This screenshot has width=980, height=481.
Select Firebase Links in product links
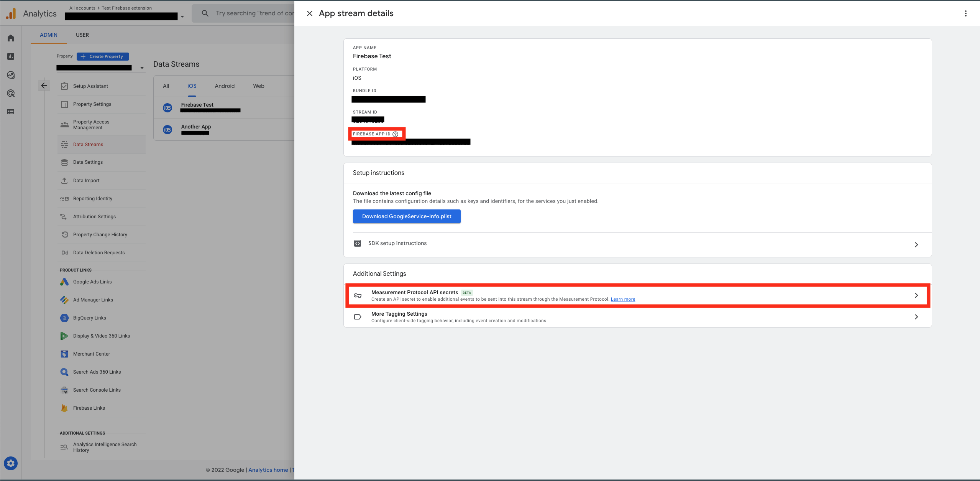[89, 408]
